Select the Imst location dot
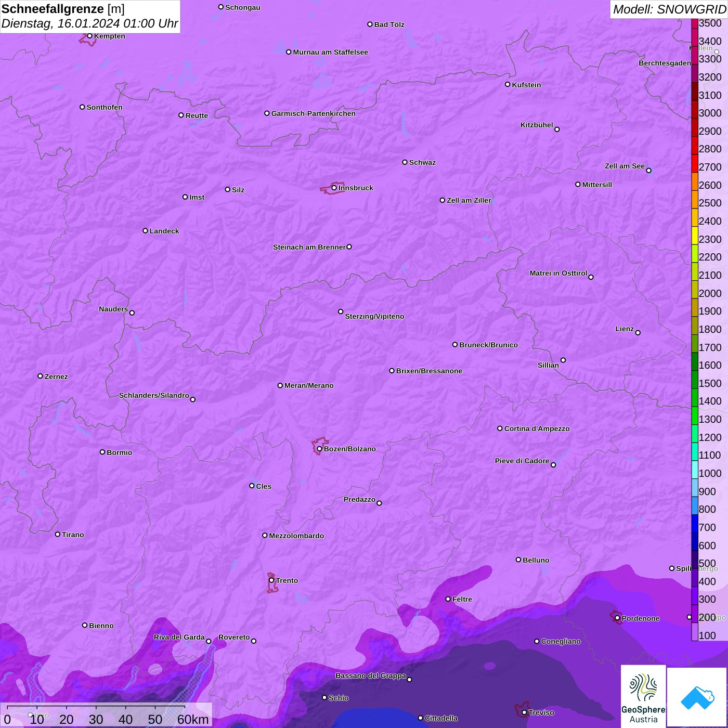728x728 pixels. coord(185,197)
